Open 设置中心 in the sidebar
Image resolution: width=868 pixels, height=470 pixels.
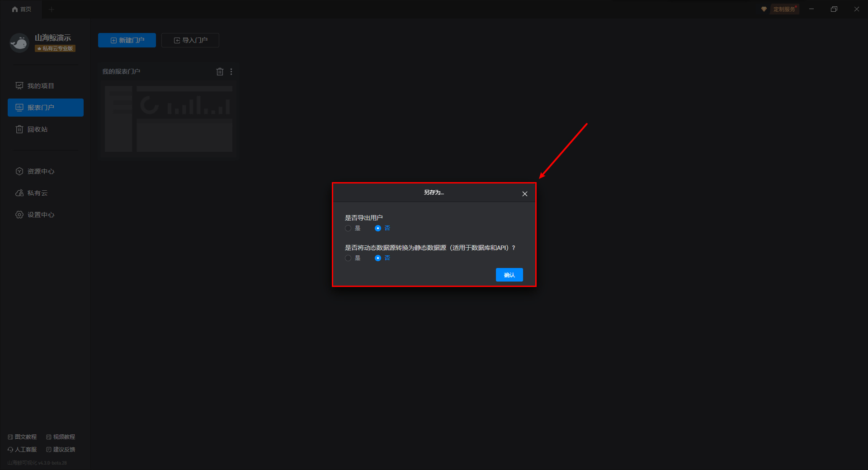coord(41,215)
